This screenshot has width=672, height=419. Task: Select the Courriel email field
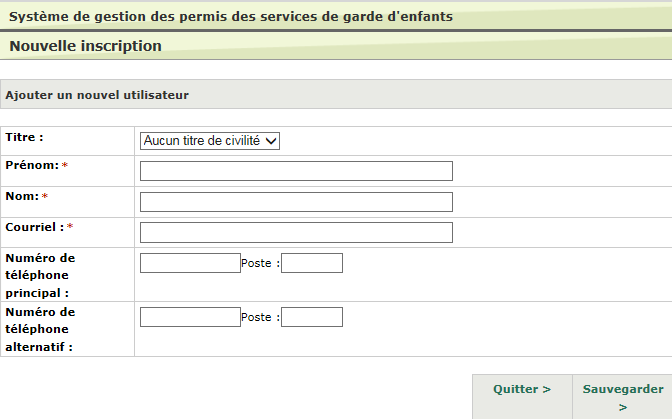pos(296,232)
